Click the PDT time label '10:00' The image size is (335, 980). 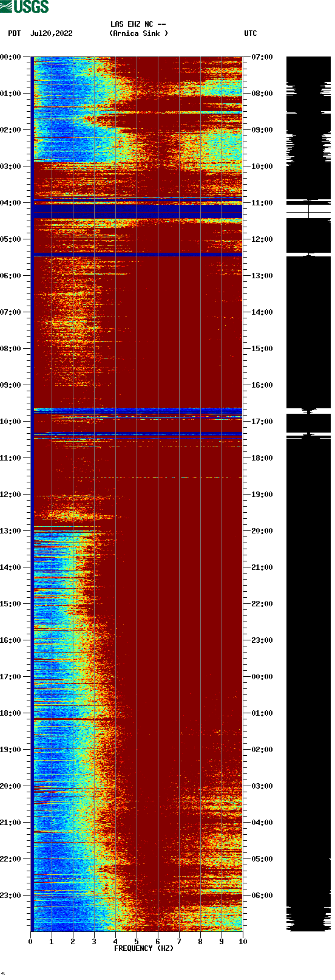(11, 422)
